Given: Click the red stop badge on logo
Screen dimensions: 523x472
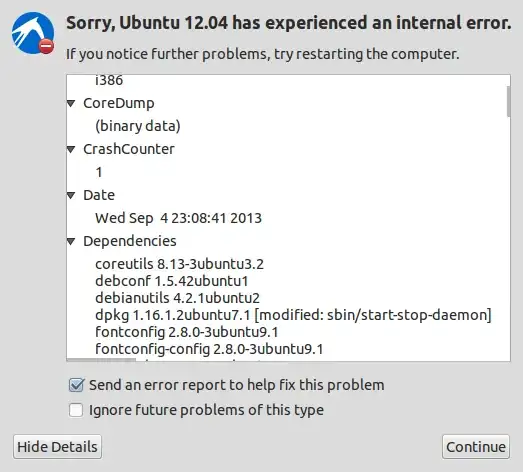Looking at the screenshot, I should [x=46, y=46].
